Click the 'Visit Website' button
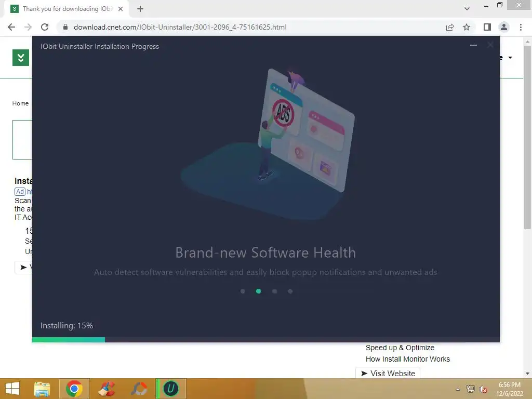 [x=388, y=373]
